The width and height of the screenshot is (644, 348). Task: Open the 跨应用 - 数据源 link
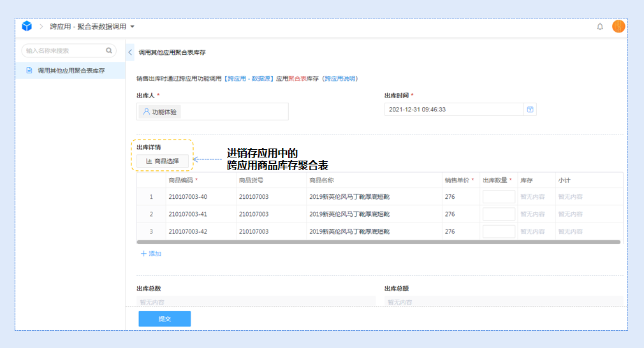pyautogui.click(x=249, y=78)
